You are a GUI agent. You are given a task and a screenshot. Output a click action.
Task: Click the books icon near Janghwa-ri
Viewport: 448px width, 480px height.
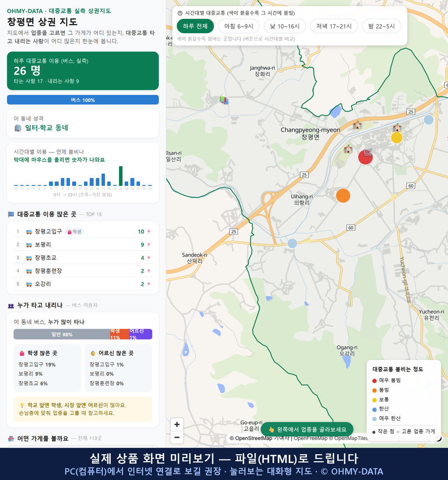224,100
